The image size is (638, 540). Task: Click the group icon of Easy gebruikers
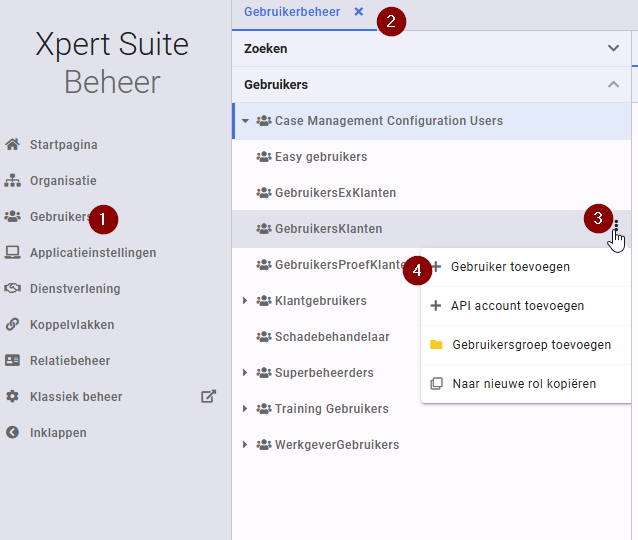pos(264,157)
